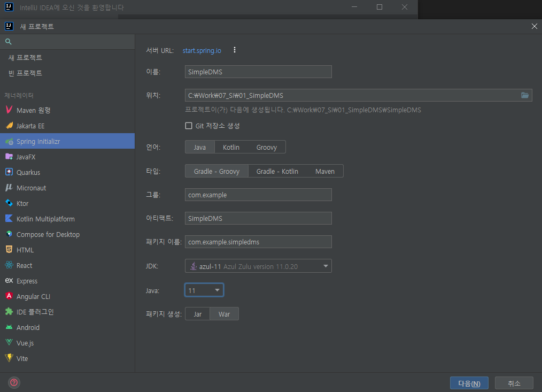Minimize the IntelliJ IDEA Welcome window
This screenshot has height=392, width=542.
click(354, 7)
